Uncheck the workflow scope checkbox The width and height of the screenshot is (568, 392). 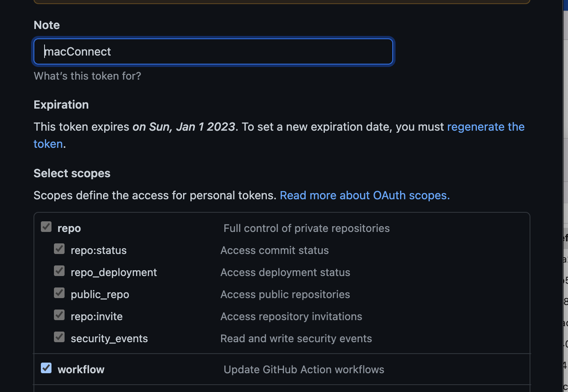point(46,368)
